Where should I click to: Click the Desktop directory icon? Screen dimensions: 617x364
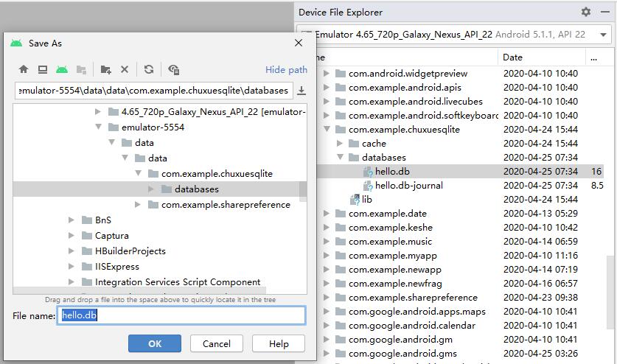click(43, 69)
